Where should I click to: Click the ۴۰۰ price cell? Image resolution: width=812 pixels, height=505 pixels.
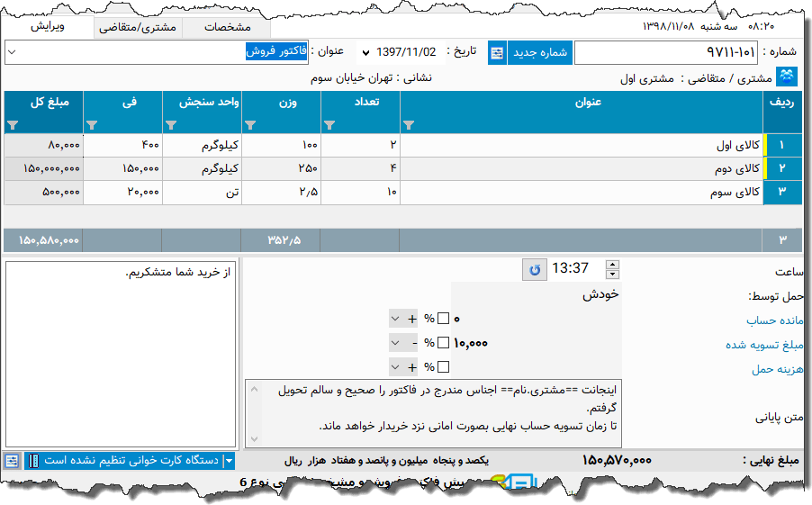coord(122,146)
